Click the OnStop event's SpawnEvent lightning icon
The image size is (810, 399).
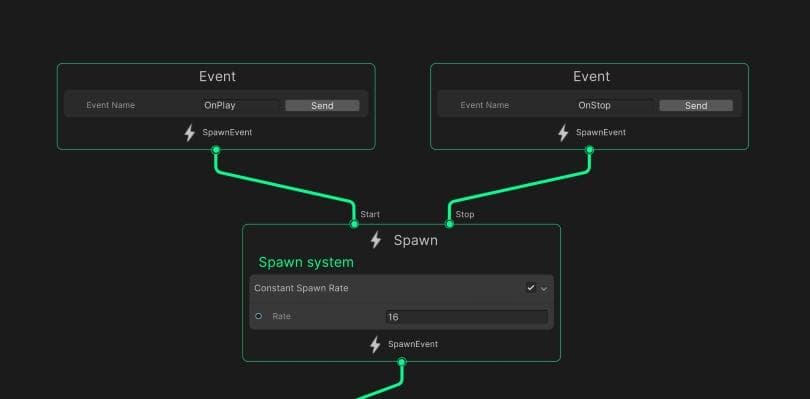coord(563,133)
